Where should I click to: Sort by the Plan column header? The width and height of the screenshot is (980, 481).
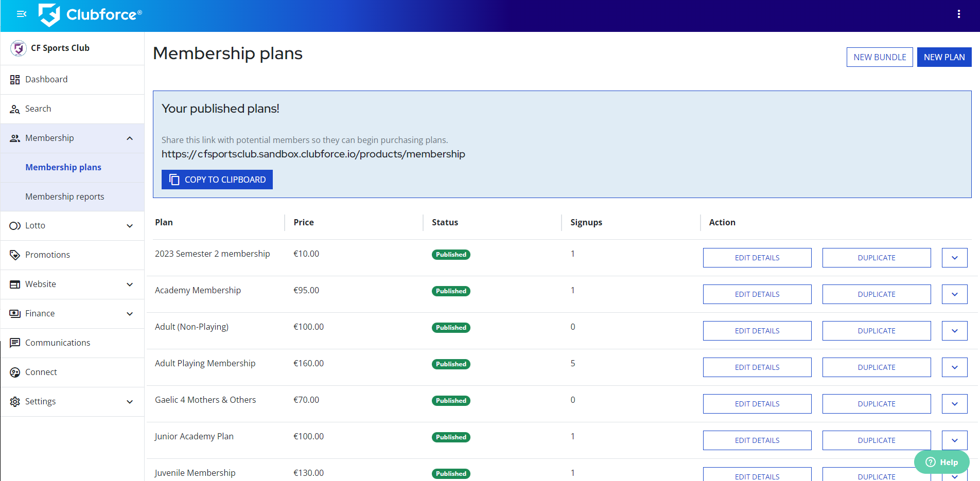[x=164, y=223]
